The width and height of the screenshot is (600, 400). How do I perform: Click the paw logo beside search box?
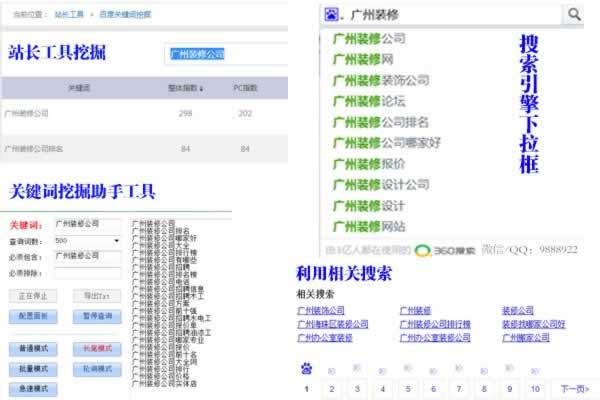point(331,15)
